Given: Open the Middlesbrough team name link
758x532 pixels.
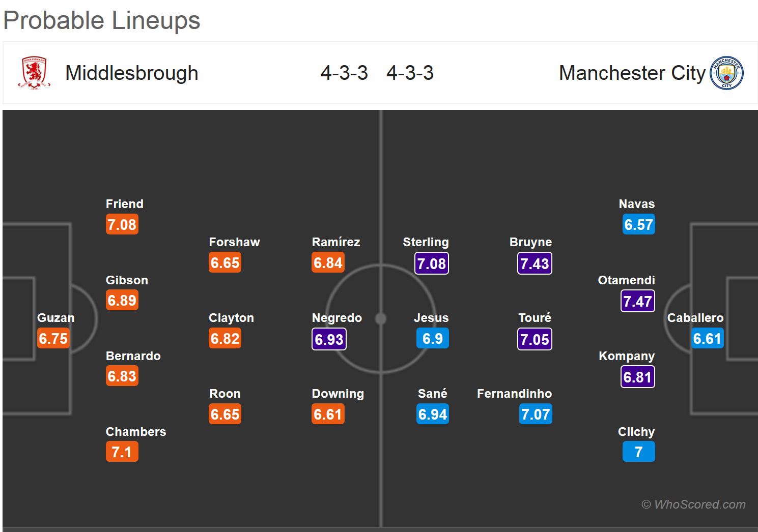Looking at the screenshot, I should click(x=132, y=73).
